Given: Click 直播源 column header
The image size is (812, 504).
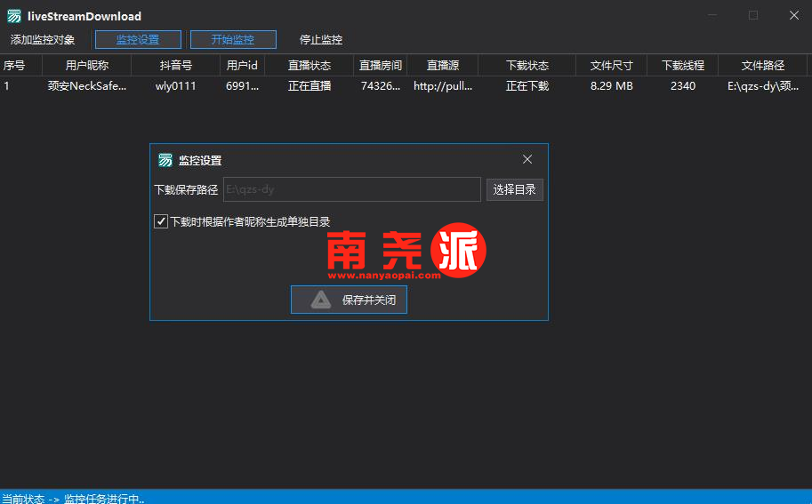Looking at the screenshot, I should [x=443, y=65].
